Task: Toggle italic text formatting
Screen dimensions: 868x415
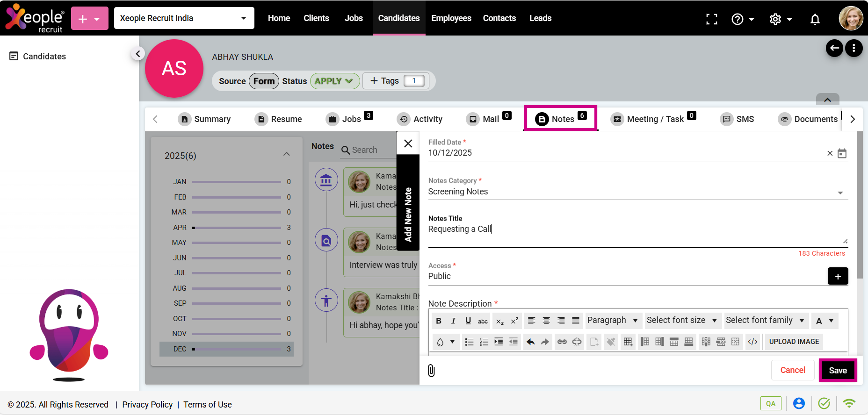Action: pos(453,321)
